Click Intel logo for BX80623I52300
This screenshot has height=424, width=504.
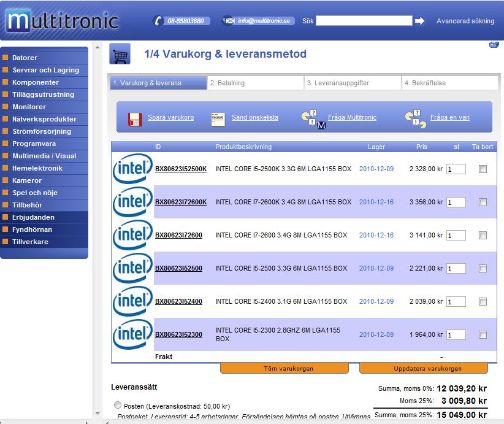tap(132, 334)
